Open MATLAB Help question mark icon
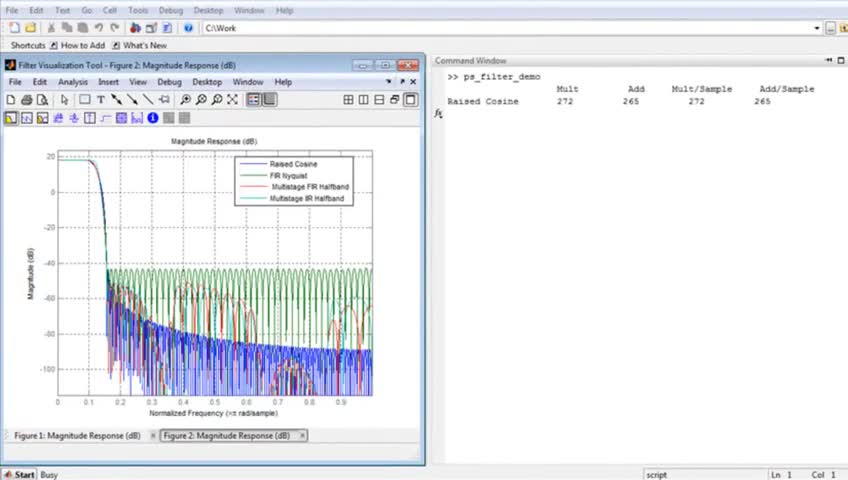 pos(188,28)
